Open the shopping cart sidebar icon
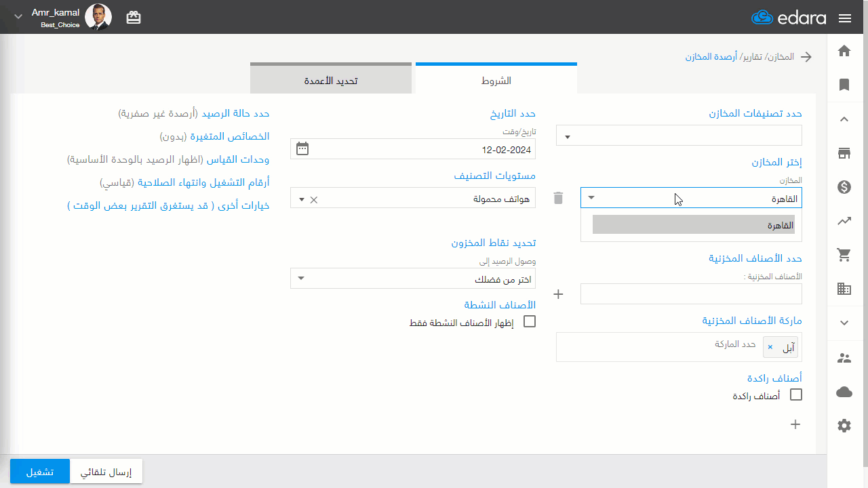This screenshot has height=488, width=868. (844, 255)
